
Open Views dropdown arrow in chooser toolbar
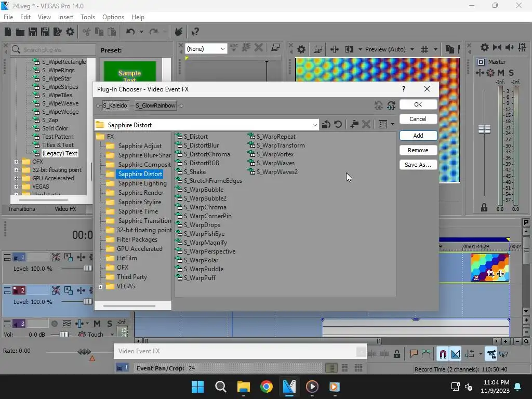(x=393, y=125)
